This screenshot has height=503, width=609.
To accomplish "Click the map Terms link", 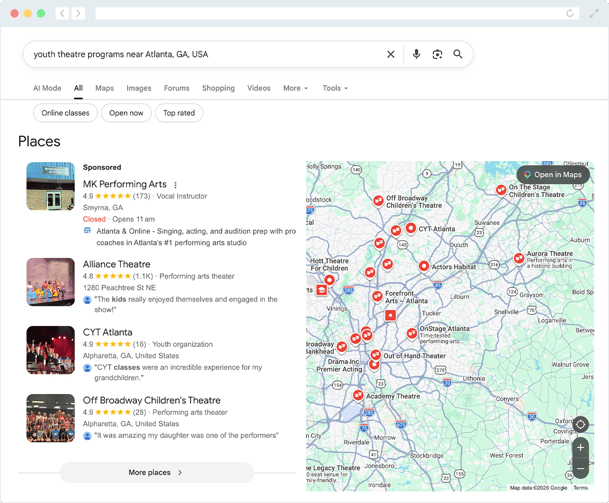I will [581, 488].
